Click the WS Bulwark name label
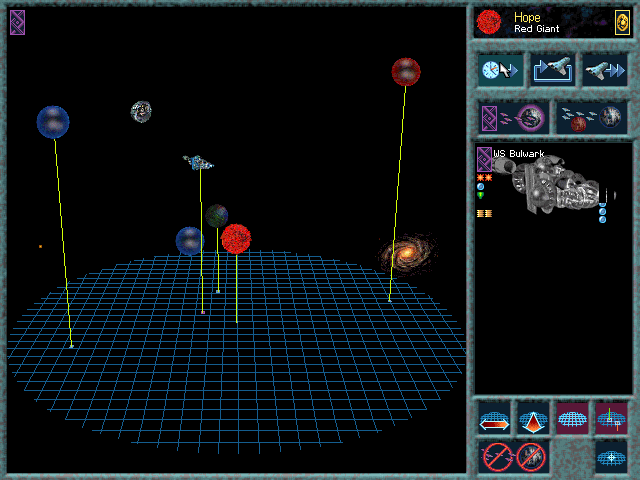Screen dimensions: 640x480 (518, 154)
